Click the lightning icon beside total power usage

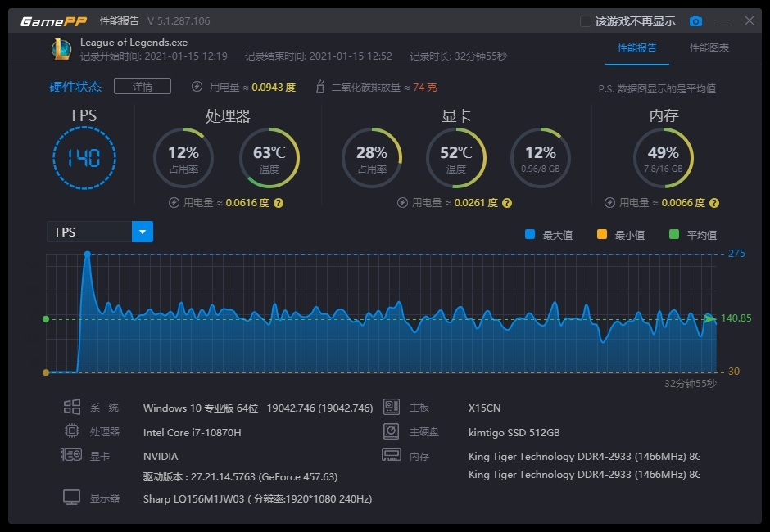click(x=197, y=87)
